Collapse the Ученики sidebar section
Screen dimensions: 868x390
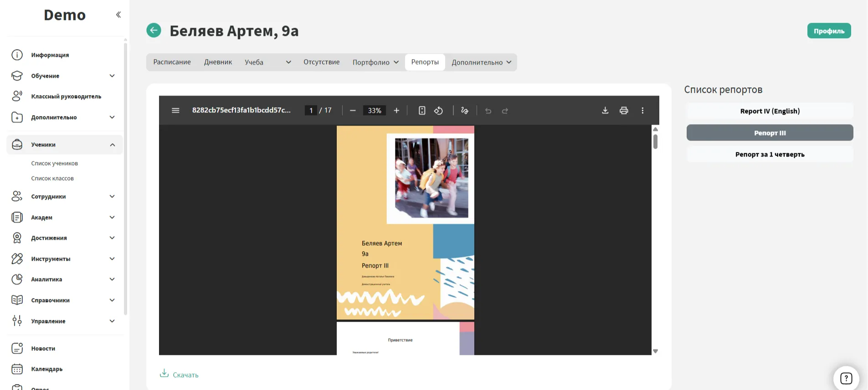click(112, 145)
